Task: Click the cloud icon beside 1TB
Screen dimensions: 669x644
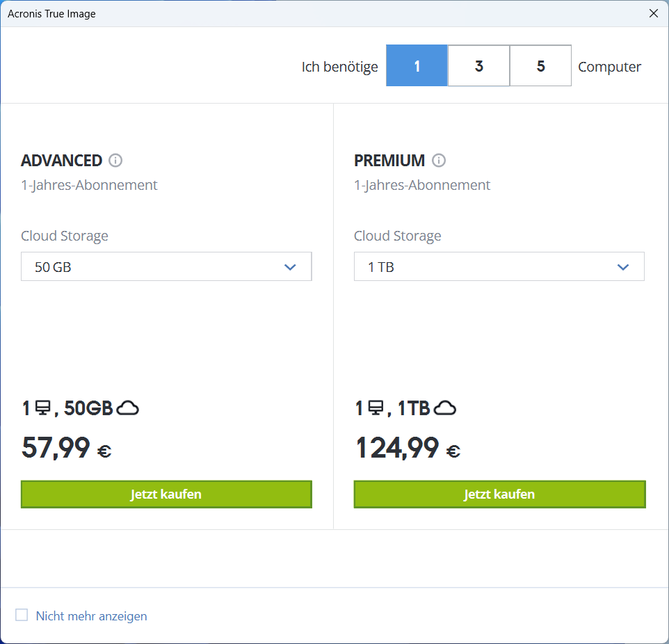Action: [444, 408]
